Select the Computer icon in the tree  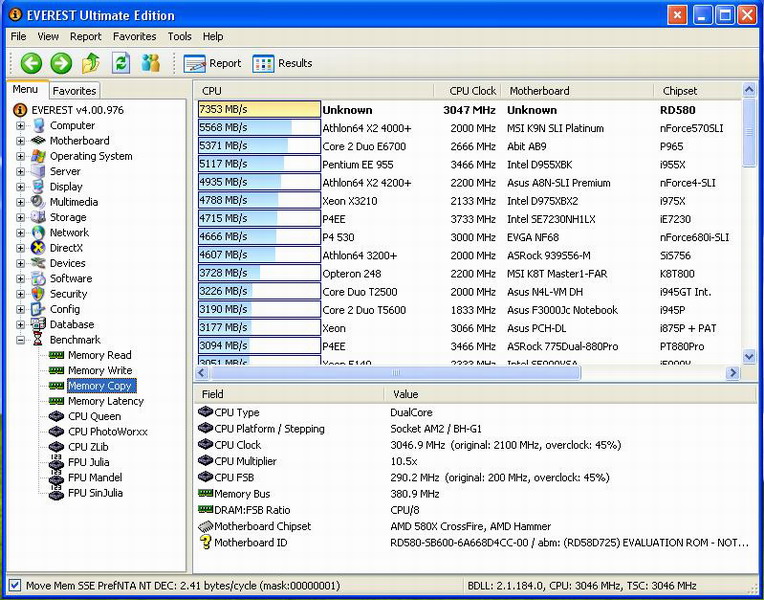click(38, 125)
